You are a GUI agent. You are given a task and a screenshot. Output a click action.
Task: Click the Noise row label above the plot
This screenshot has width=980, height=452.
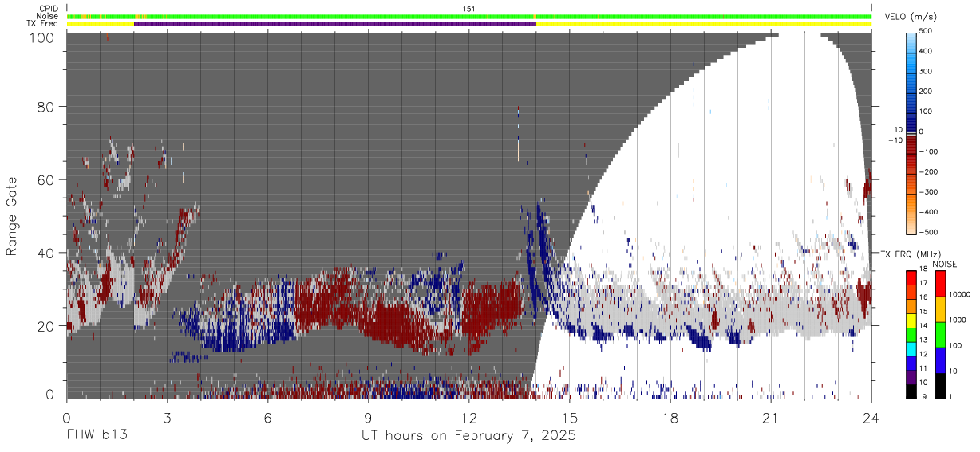point(47,16)
